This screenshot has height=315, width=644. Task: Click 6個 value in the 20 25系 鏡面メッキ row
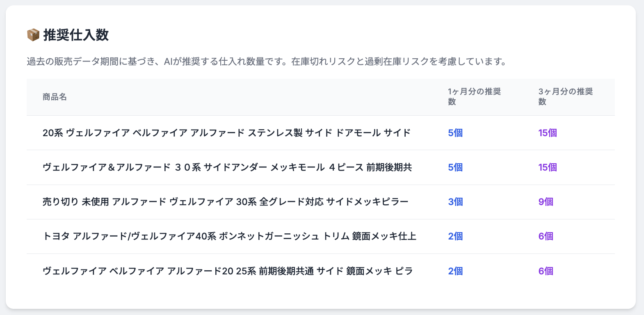pyautogui.click(x=546, y=271)
